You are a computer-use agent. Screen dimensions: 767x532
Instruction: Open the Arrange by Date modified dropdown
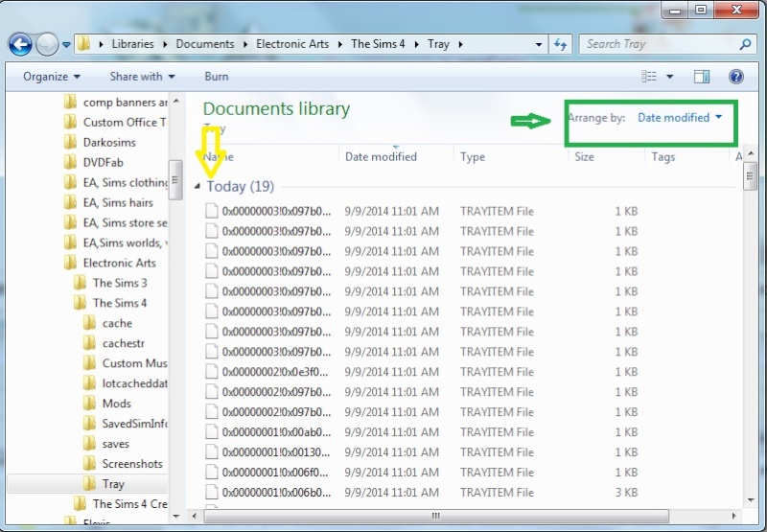point(680,118)
